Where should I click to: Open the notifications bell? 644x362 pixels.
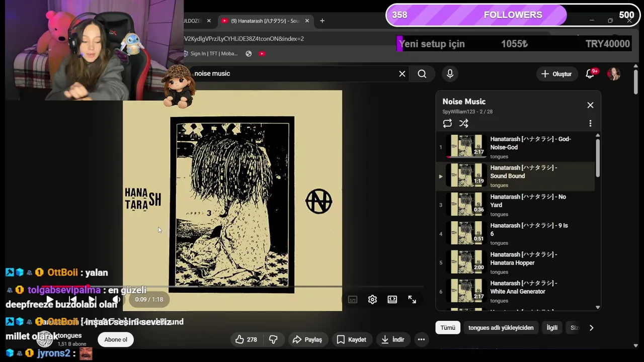591,74
